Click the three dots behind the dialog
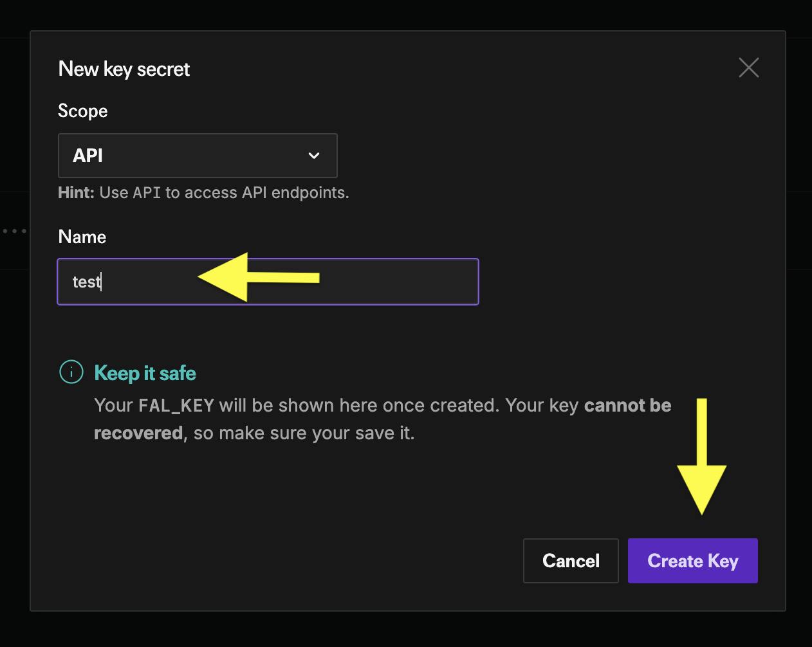The height and width of the screenshot is (647, 812). (14, 230)
